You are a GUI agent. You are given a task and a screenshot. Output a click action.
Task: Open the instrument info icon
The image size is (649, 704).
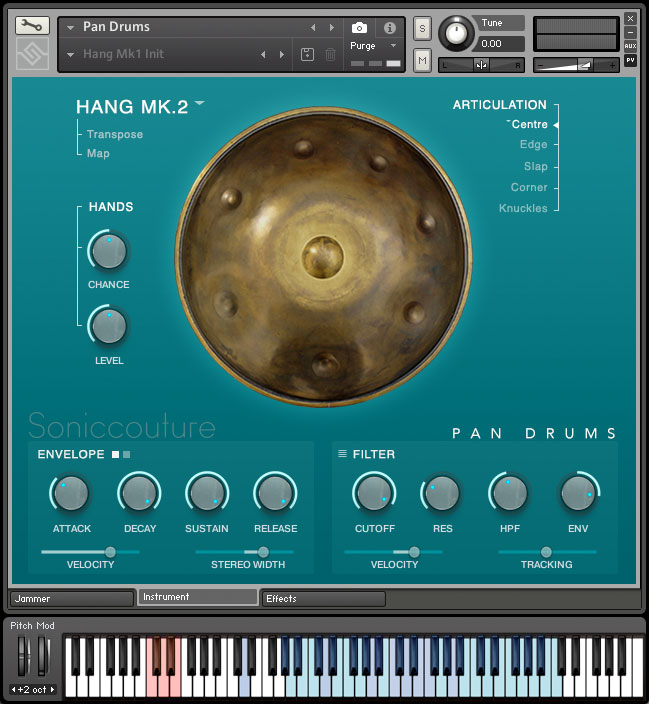click(389, 28)
